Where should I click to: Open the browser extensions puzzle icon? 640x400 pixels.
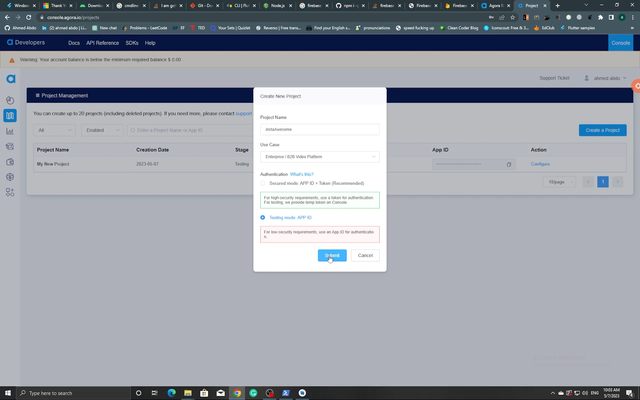point(600,18)
